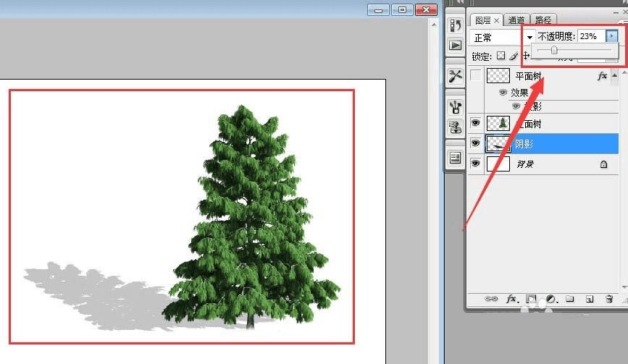Toggle the drop shadow effect eye icon
This screenshot has width=628, height=364.
point(516,106)
